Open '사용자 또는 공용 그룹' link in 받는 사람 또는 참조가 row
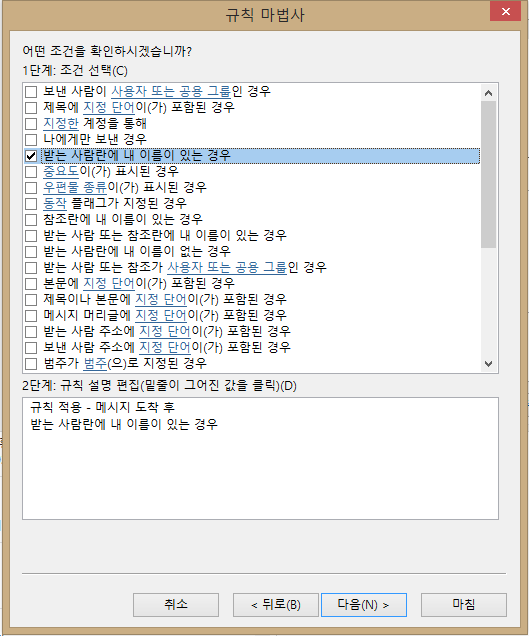 click(227, 267)
